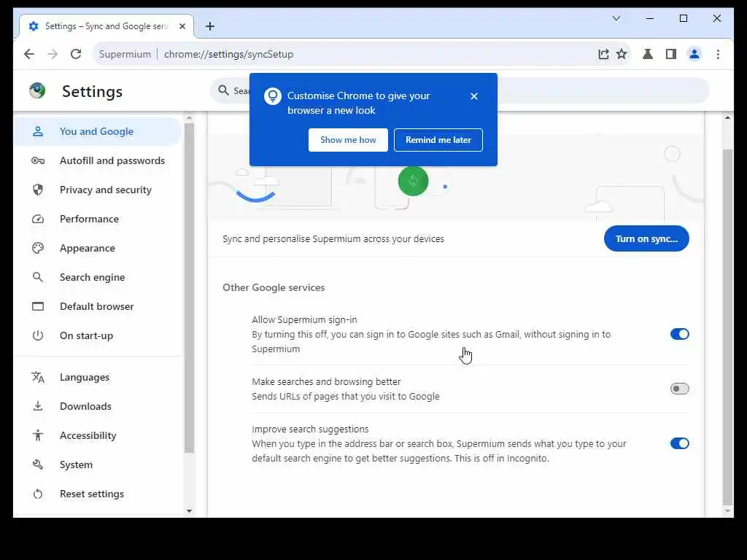
Task: Disable Allow Supermium sign-in toggle
Action: pos(679,334)
